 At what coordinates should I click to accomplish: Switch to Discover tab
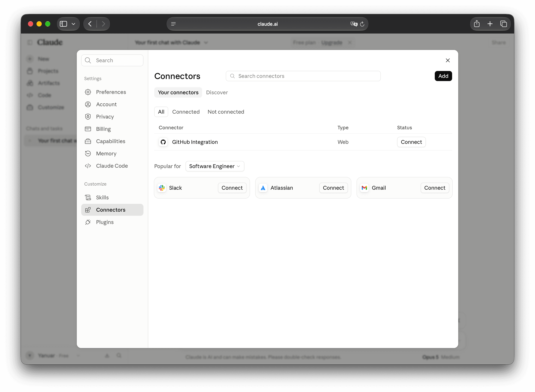(x=217, y=92)
